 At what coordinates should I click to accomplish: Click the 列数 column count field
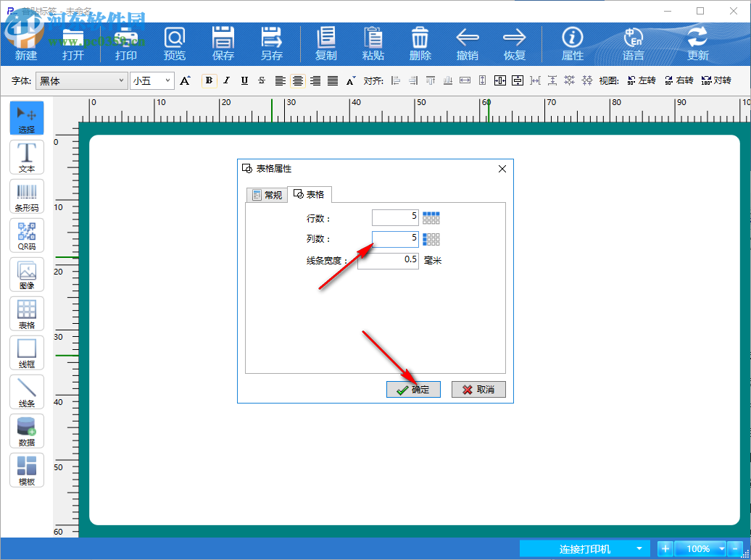(x=395, y=238)
